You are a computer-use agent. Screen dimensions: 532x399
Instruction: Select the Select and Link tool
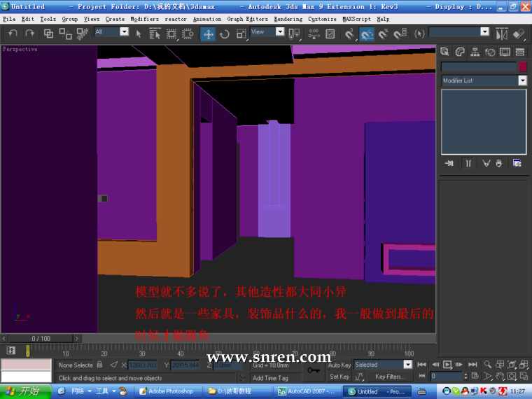tap(48, 34)
